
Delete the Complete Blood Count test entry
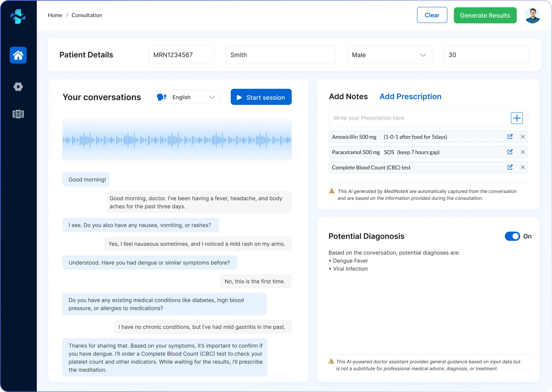click(522, 167)
